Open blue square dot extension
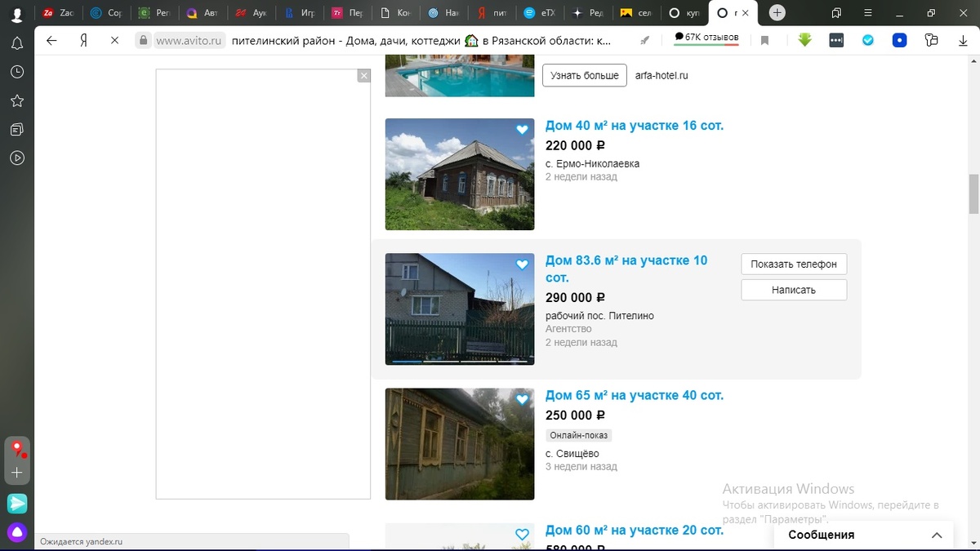980x551 pixels. pos(899,40)
